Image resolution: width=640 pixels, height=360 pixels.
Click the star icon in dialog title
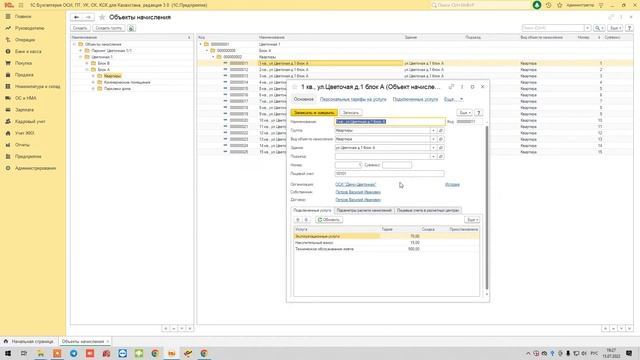(295, 87)
